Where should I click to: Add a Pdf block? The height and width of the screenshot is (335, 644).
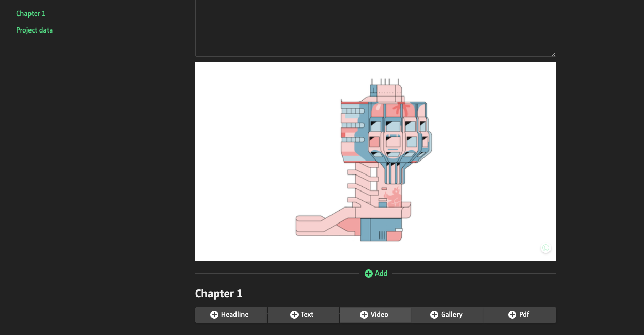(x=520, y=314)
